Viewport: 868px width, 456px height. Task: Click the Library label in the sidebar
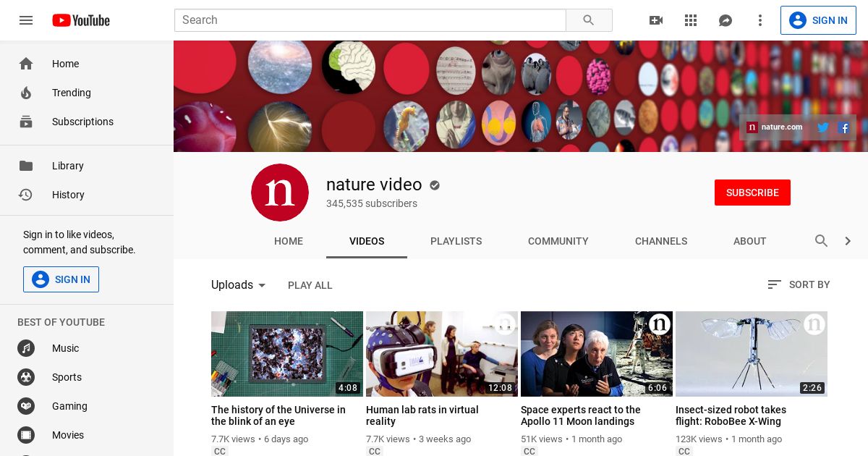[x=68, y=166]
